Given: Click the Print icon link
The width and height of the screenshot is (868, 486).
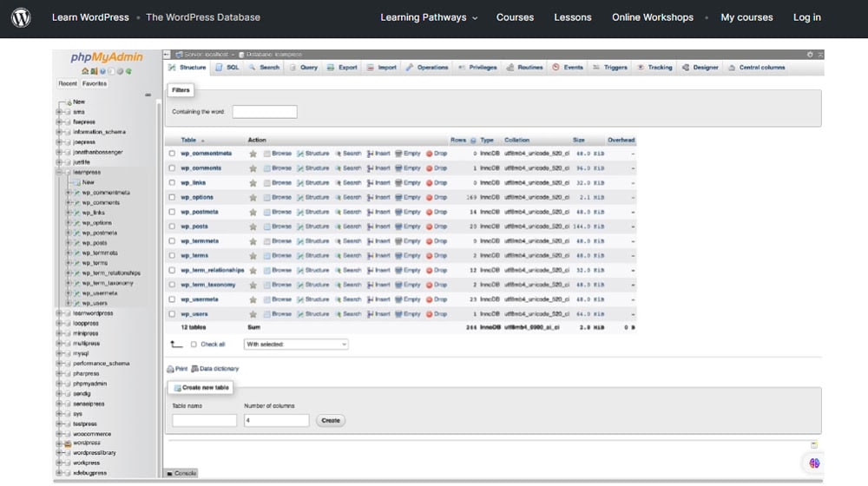Looking at the screenshot, I should coord(177,369).
